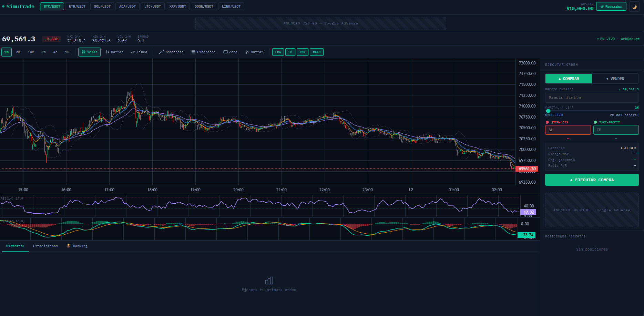
Task: Select the Velas candlestick chart icon
Action: (x=89, y=52)
